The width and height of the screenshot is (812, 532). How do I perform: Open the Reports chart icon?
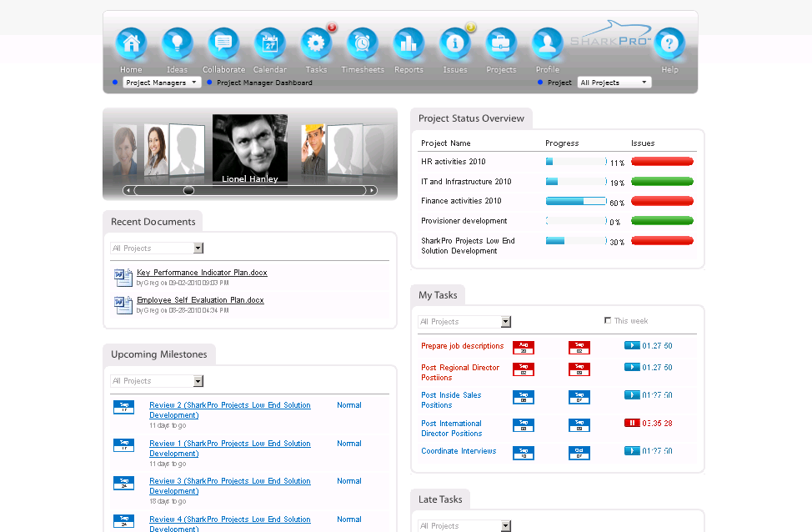tap(409, 44)
